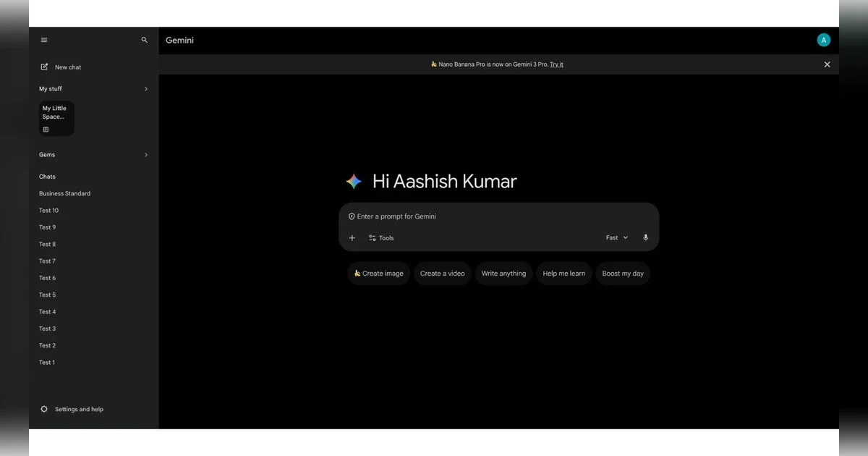Collapse the sidebar with the hamburger menu
Viewport: 868px width, 456px height.
tap(44, 40)
